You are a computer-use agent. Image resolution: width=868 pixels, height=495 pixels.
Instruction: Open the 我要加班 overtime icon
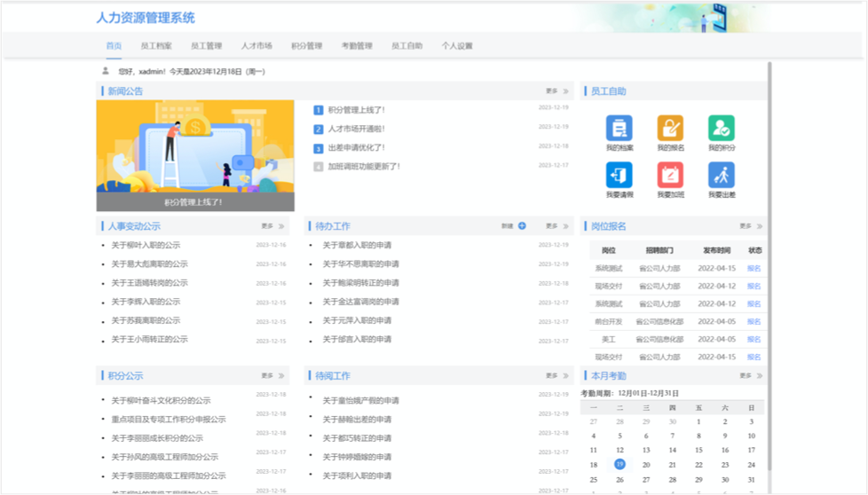click(670, 175)
